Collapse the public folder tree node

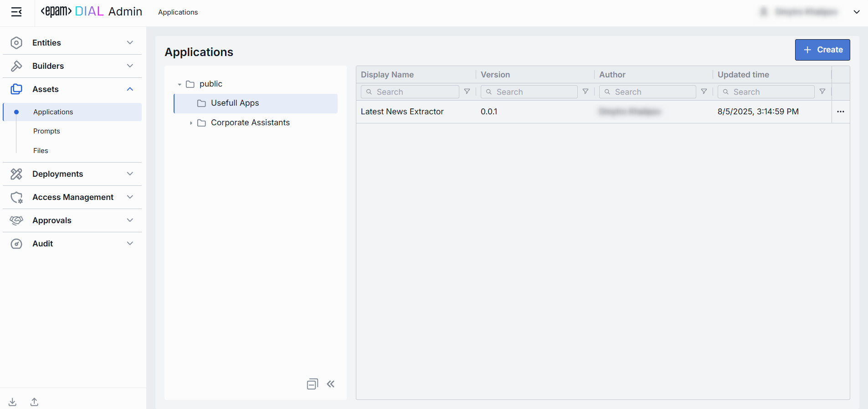pos(180,84)
